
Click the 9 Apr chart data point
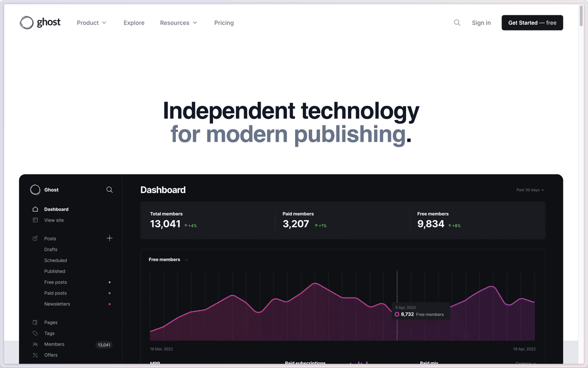pyautogui.click(x=397, y=314)
